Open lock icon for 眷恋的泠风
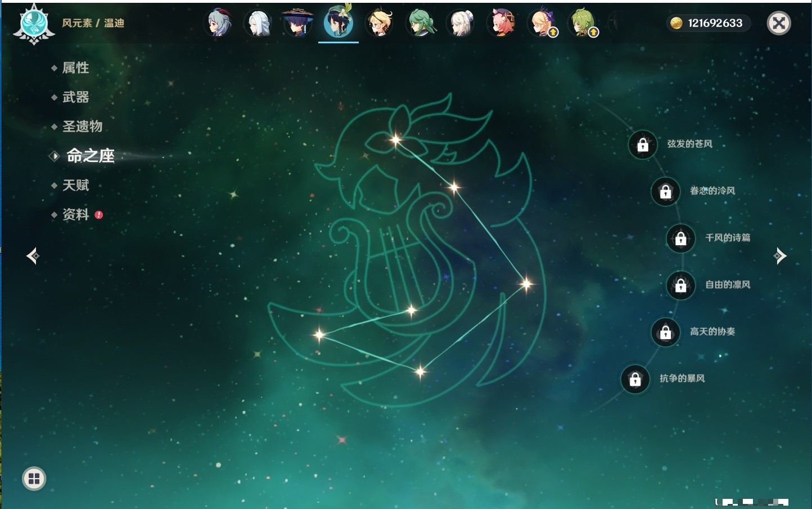This screenshot has width=812, height=509. tap(666, 192)
